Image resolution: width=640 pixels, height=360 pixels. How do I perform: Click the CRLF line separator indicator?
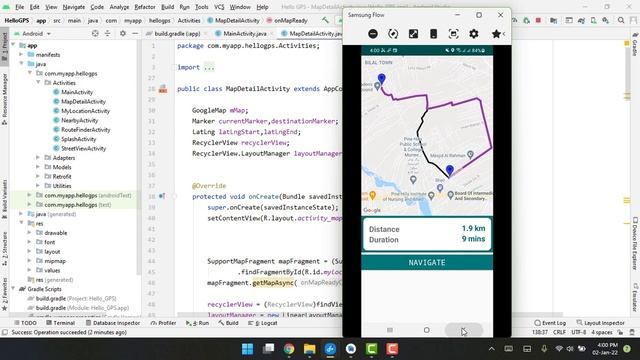(x=559, y=332)
